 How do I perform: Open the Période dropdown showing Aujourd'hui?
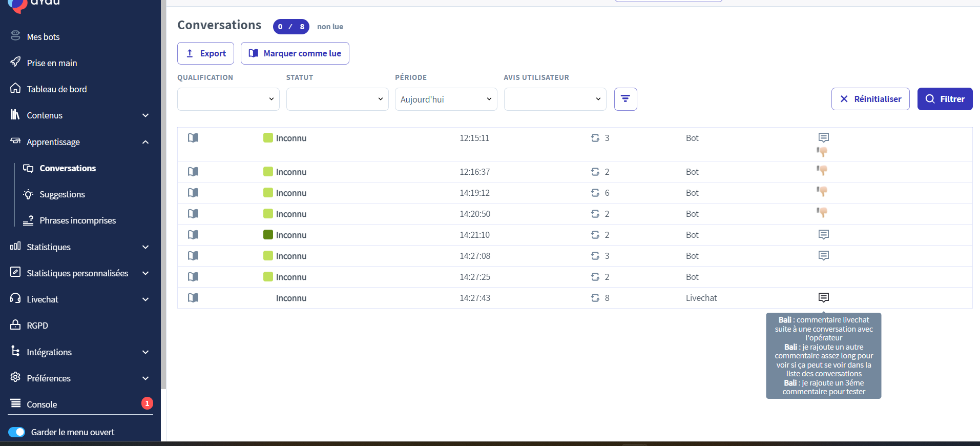[446, 99]
